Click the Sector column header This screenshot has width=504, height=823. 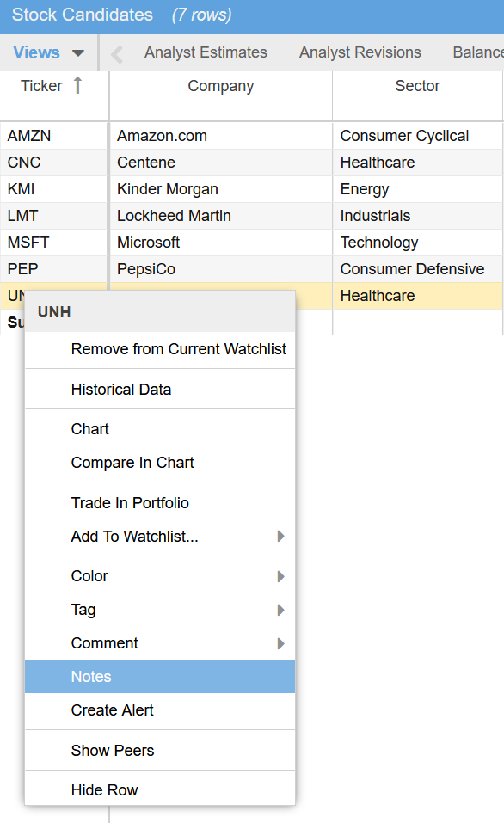(x=417, y=85)
